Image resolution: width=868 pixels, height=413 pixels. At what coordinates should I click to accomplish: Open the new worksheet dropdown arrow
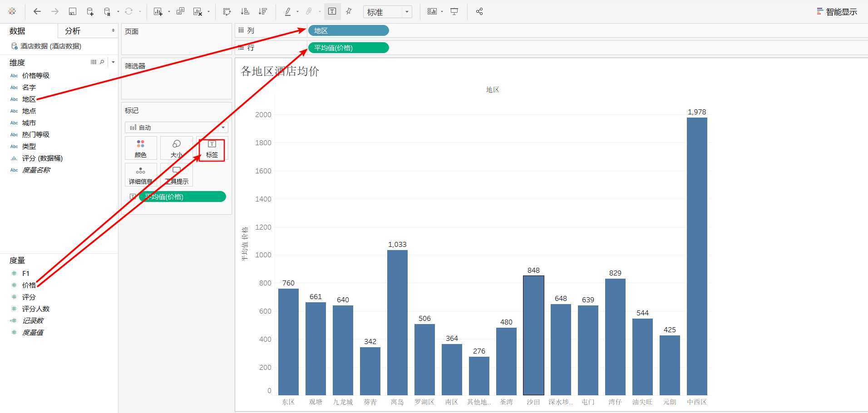tap(169, 12)
